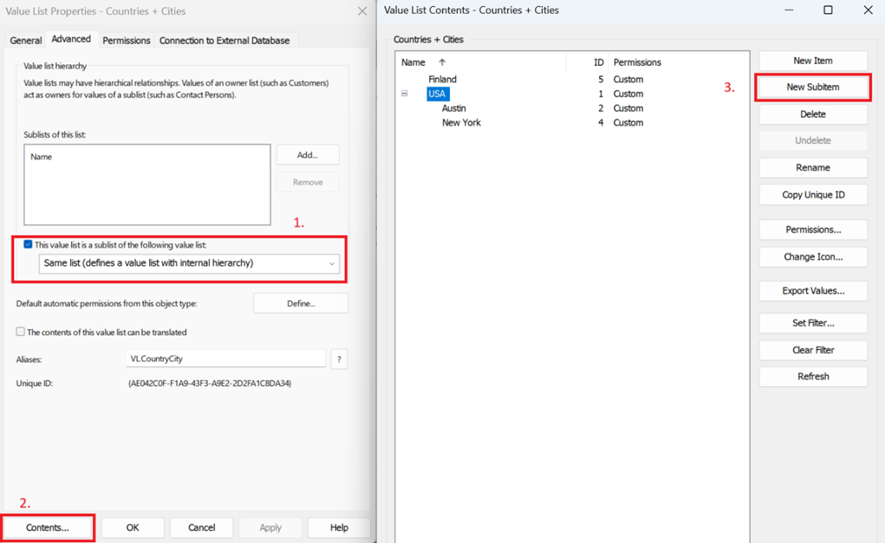This screenshot has width=885, height=543.
Task: Close the Value List Properties dialog
Action: [362, 11]
